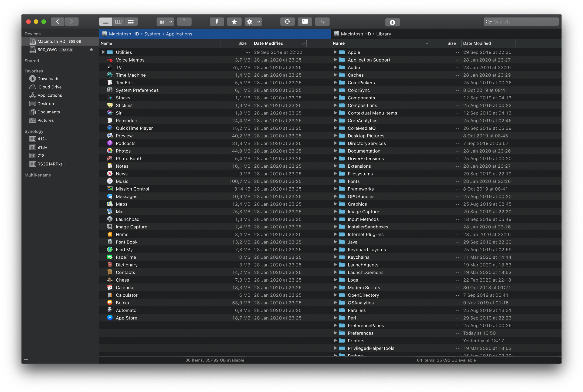Click the MultiRename sidebar heading
This screenshot has height=392, width=583.
click(38, 175)
